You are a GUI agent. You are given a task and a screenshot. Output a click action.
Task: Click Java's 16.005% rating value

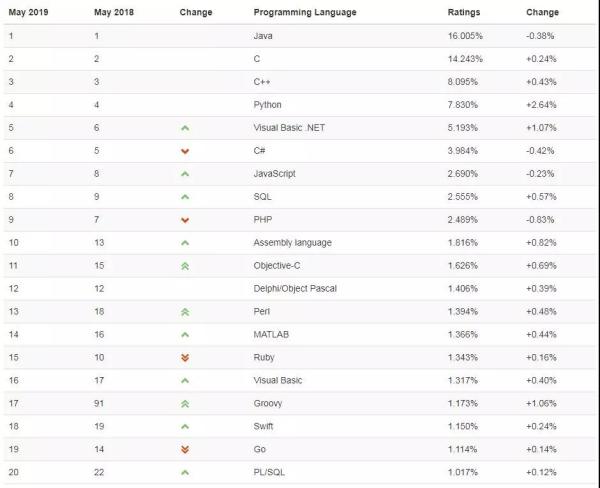(465, 36)
